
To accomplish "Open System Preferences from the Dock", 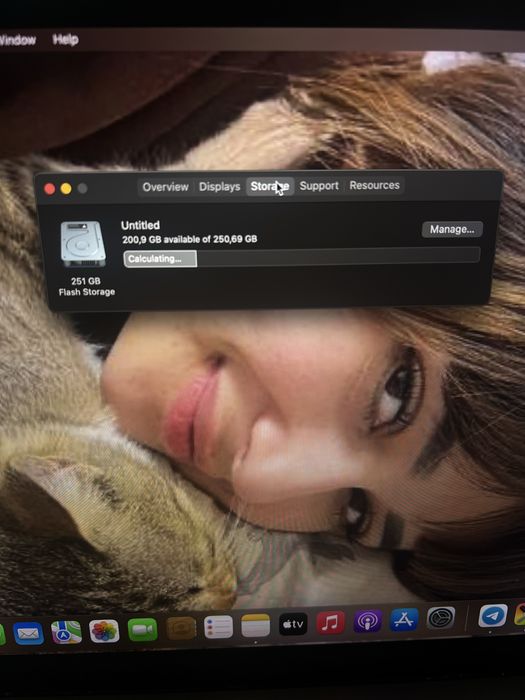I will (x=441, y=618).
